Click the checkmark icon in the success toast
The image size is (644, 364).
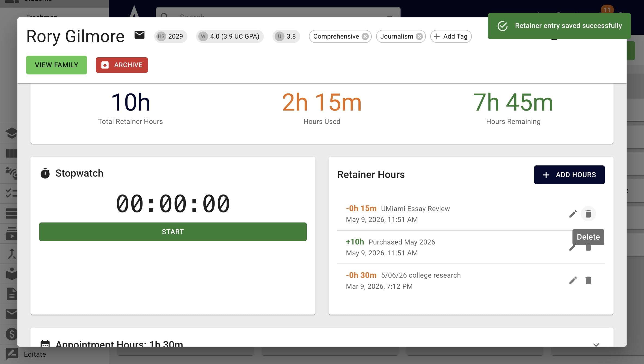click(503, 26)
